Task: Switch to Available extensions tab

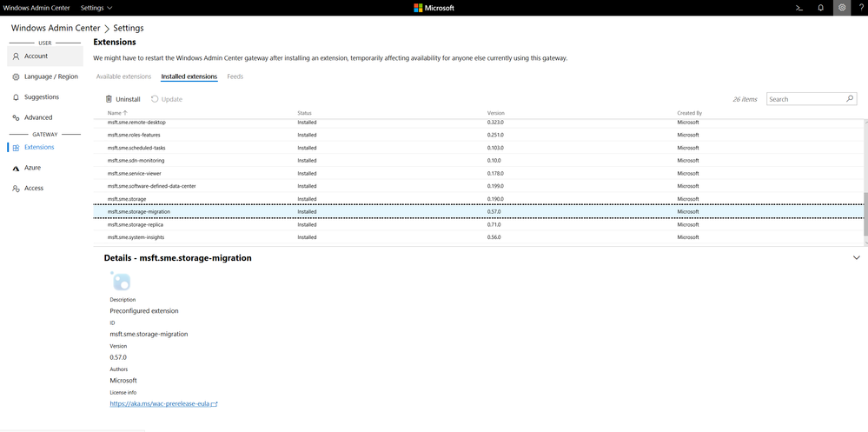Action: click(123, 76)
